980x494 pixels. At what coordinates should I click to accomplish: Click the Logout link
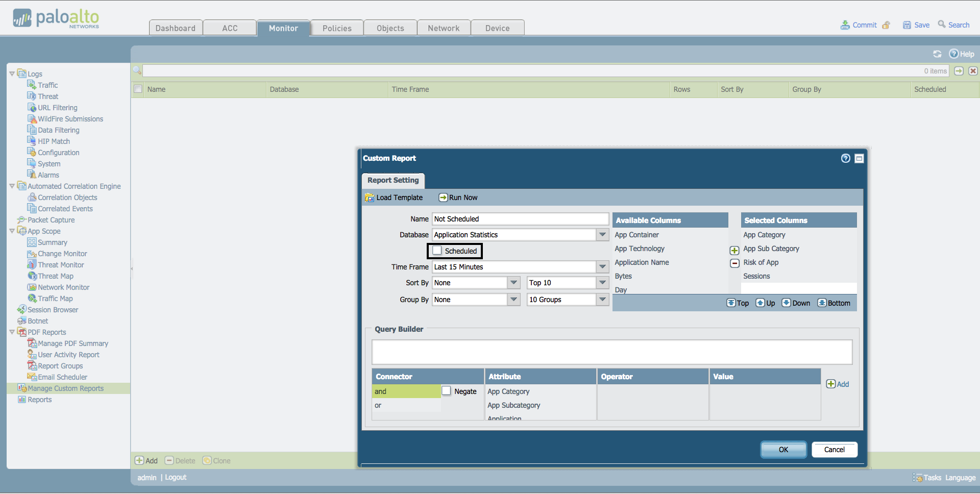click(x=176, y=478)
